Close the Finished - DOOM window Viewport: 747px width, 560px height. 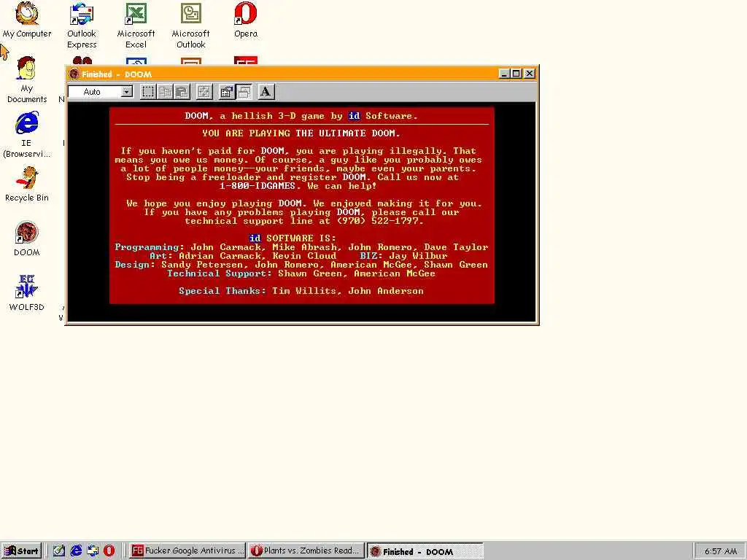coord(530,74)
